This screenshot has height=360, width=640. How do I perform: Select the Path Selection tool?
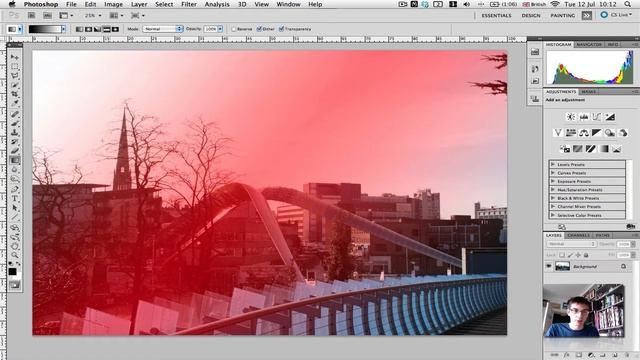click(15, 208)
